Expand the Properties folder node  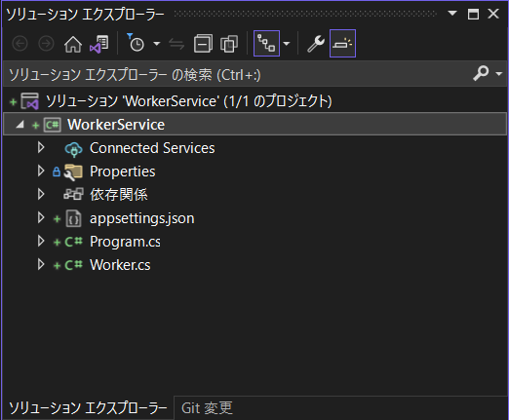pyautogui.click(x=41, y=172)
